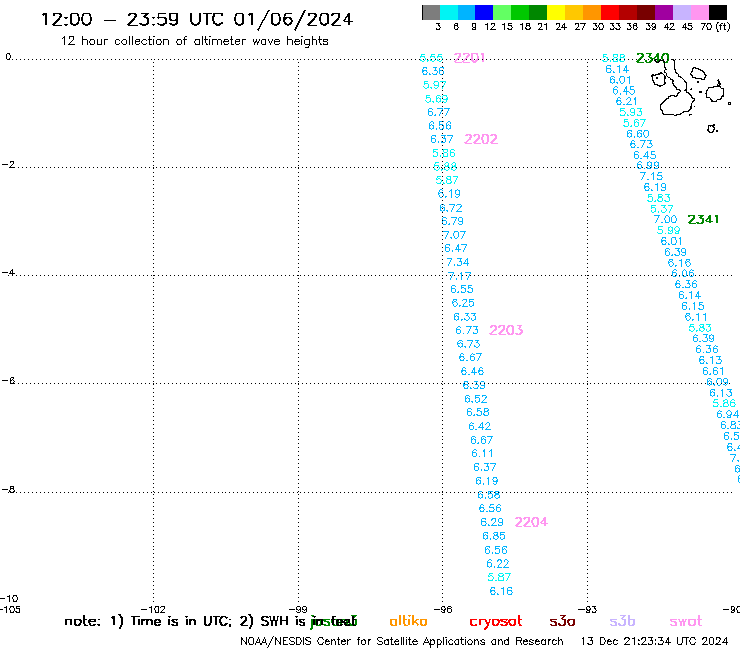Viewport: 740px width, 650px height.
Task: Click the 'swot' satellite legend label
Action: click(686, 621)
